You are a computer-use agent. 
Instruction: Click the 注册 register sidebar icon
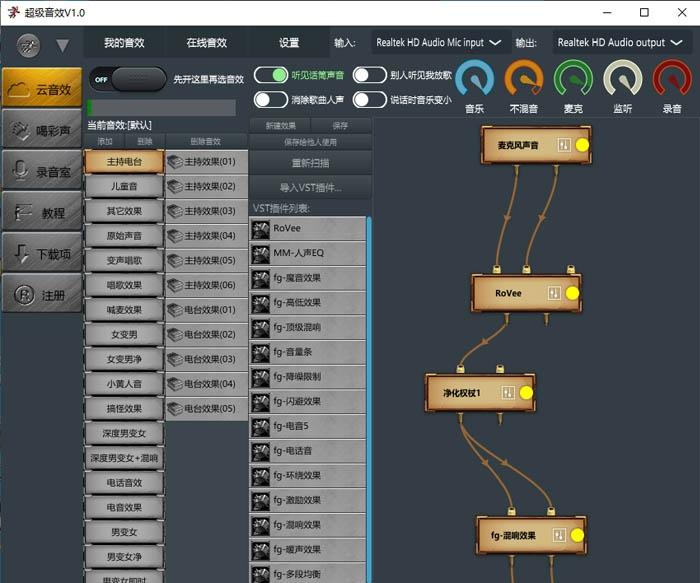click(41, 296)
